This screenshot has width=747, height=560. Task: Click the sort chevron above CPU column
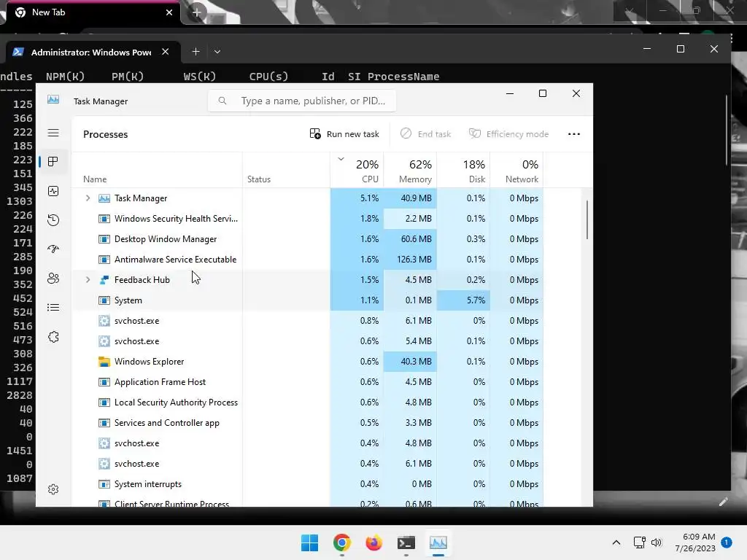click(341, 159)
